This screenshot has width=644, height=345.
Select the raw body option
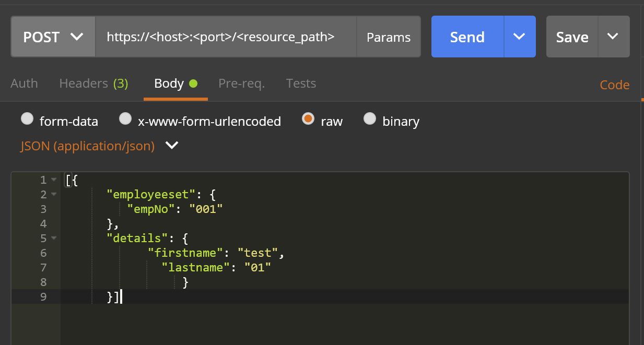(308, 120)
